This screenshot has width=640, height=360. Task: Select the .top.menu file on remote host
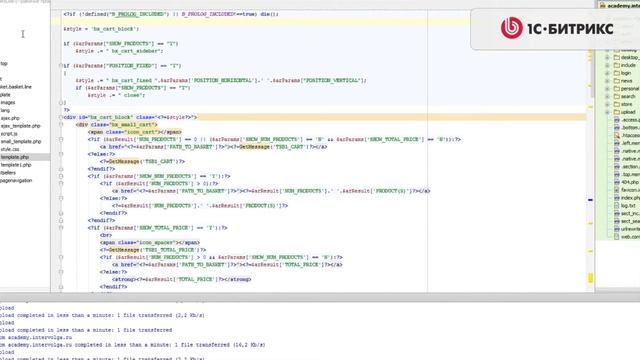tap(631, 174)
